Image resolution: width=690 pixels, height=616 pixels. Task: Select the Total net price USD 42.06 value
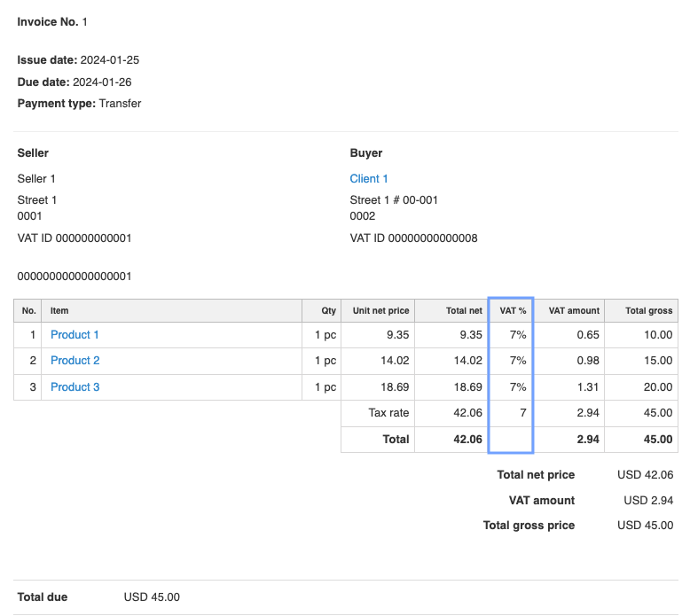pyautogui.click(x=645, y=475)
